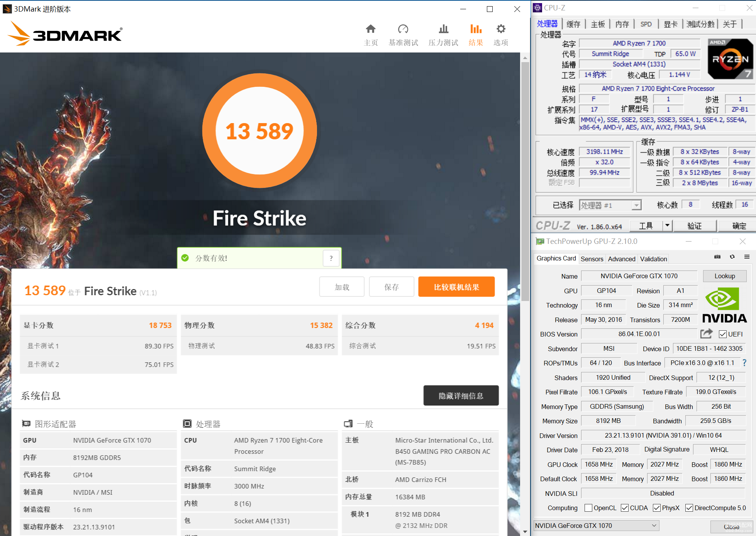
Task: Switch to the CPU-Z SPD tab
Action: click(646, 24)
